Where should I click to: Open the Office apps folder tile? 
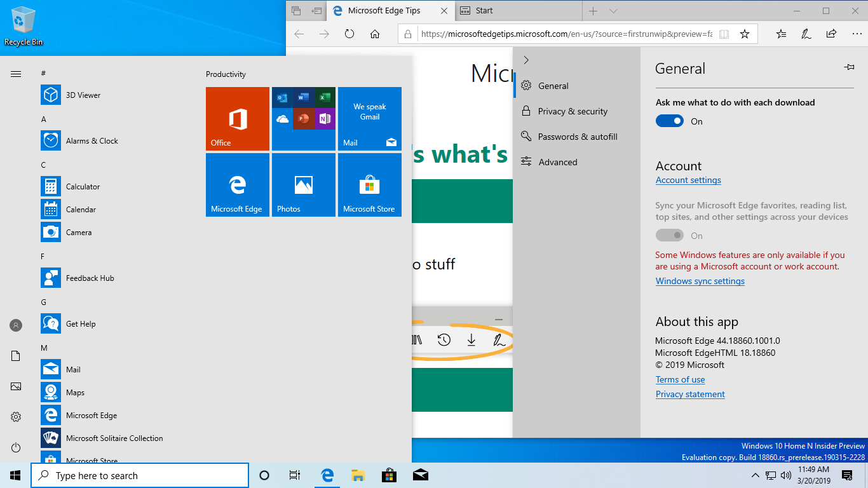coord(304,119)
